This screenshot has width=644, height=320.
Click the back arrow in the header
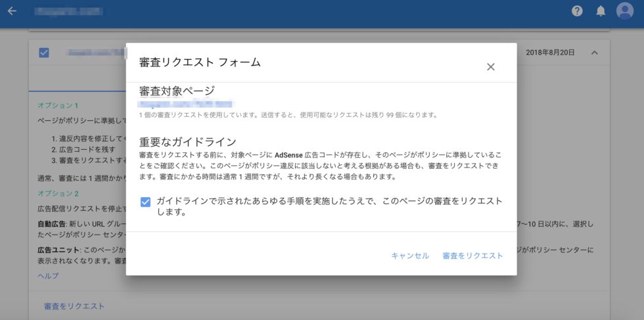(12, 11)
